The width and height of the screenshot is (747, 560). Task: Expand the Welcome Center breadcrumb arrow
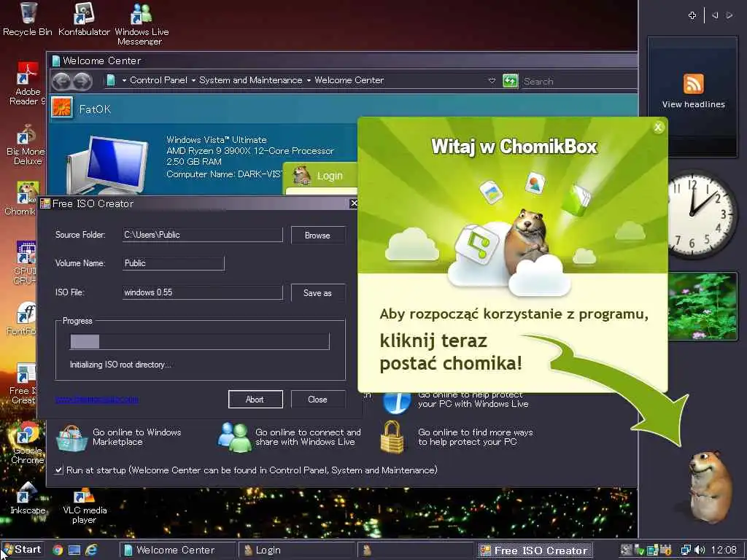(309, 80)
